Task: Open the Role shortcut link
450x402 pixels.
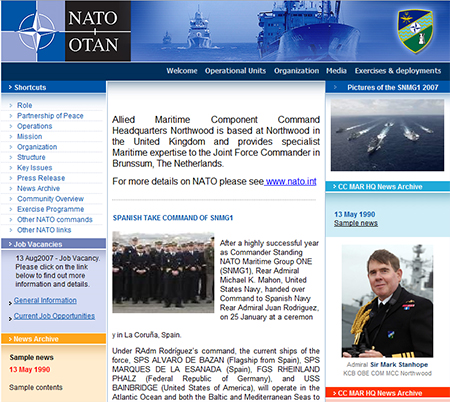Action: click(x=25, y=105)
